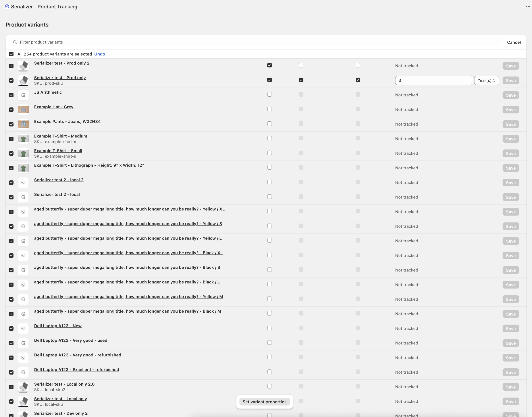Click the Serializer app logo icon
This screenshot has height=417, width=532.
(x=7, y=7)
